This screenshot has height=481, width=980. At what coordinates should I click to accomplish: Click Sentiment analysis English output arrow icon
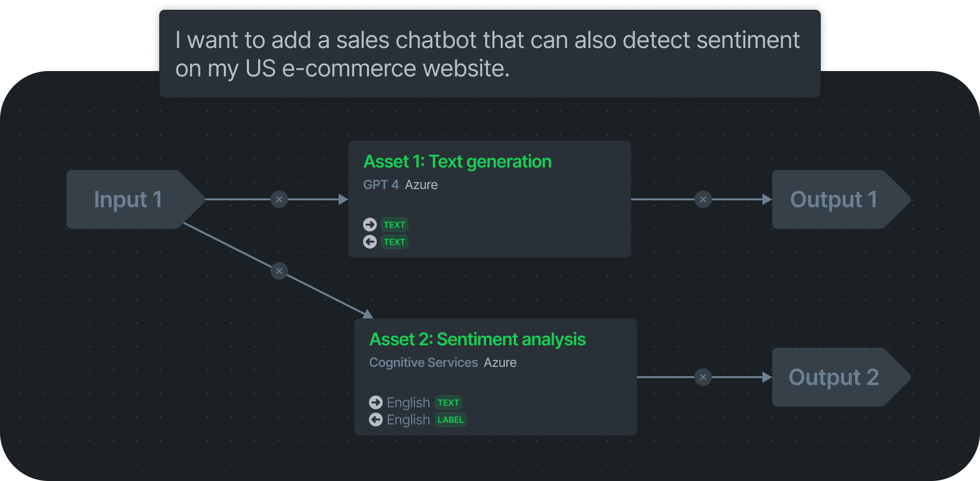376,419
